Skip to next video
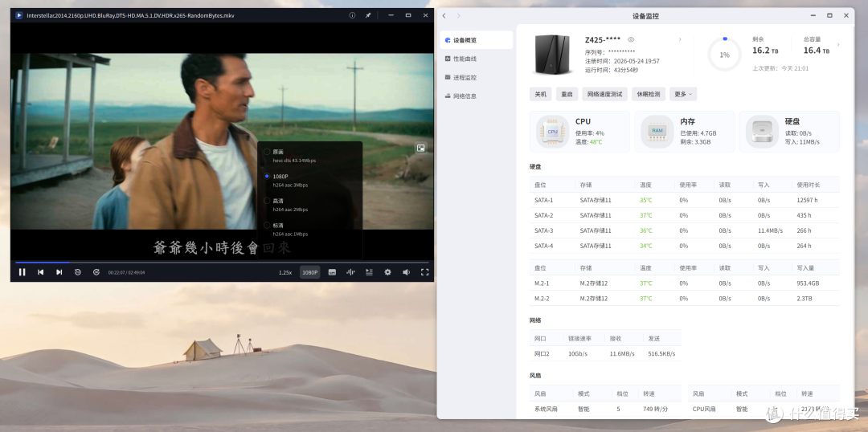Screen dimensions: 868x432 tap(59, 272)
